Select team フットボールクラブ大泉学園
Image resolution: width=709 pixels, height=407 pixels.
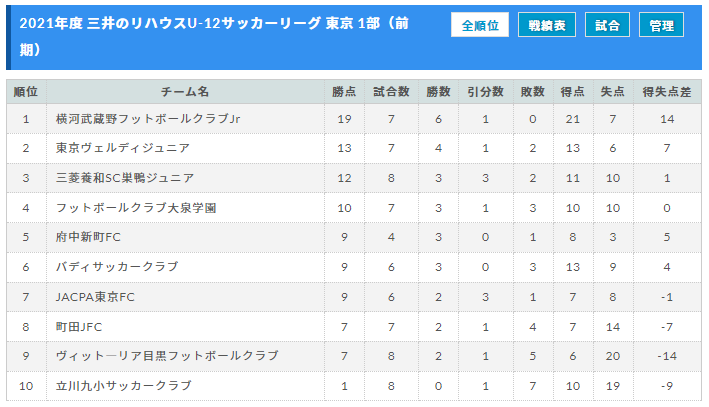[136, 208]
